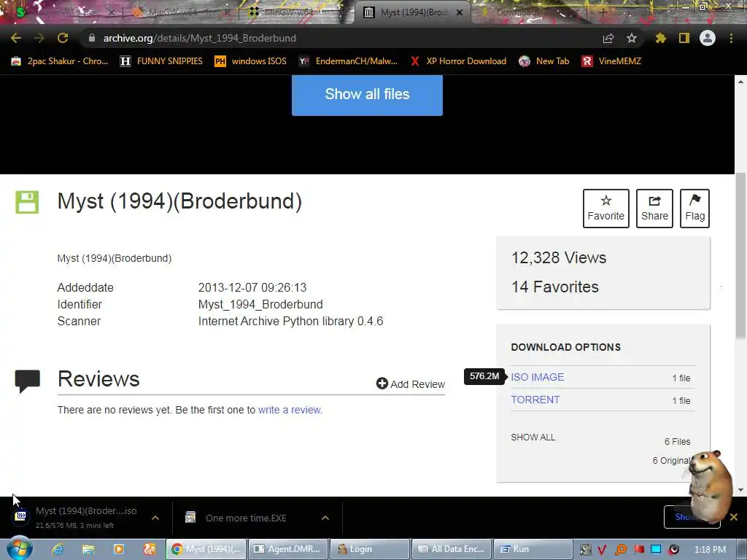This screenshot has width=747, height=560.
Task: Click Add Review
Action: pyautogui.click(x=411, y=384)
